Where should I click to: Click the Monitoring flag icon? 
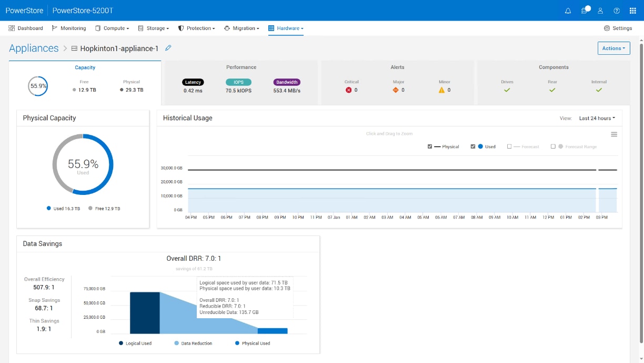pyautogui.click(x=55, y=28)
